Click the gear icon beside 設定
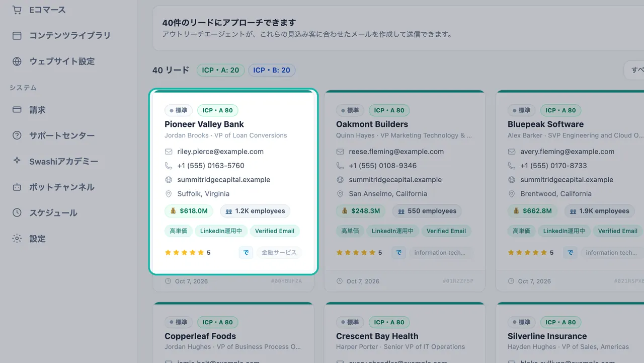This screenshot has width=644, height=363. [17, 239]
